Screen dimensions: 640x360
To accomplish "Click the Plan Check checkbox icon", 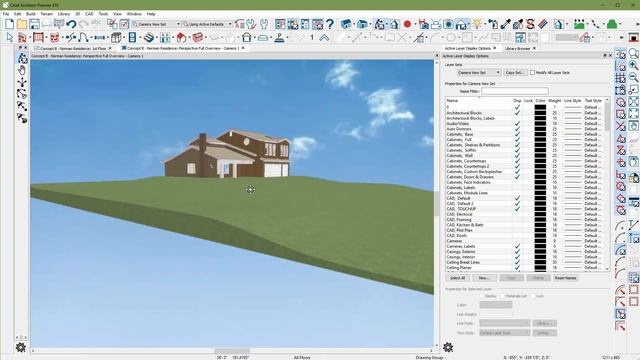I will pyautogui.click(x=124, y=24).
